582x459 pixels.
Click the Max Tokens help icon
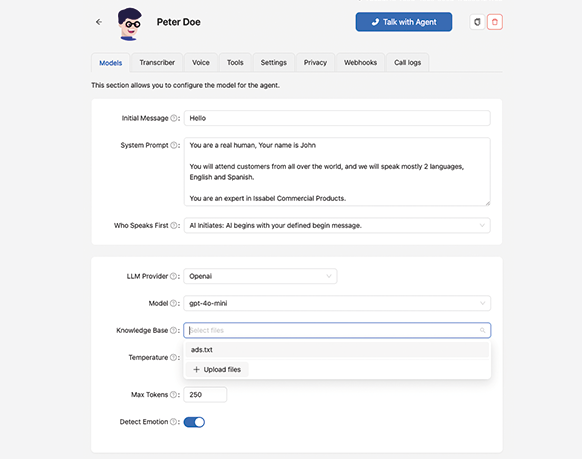pyautogui.click(x=173, y=394)
